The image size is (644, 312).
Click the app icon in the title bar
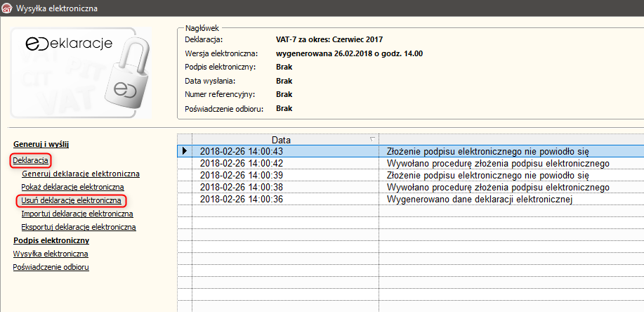pos(8,8)
